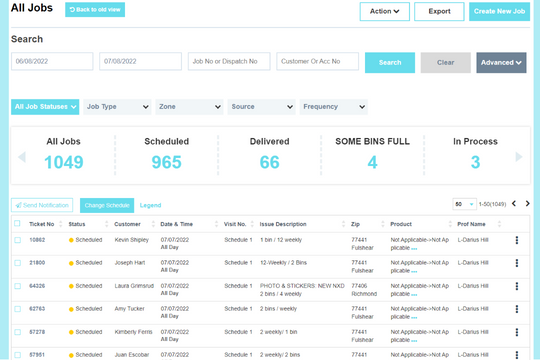Click customer name Laura Grimsrud
This screenshot has height=360, width=540.
tap(134, 286)
